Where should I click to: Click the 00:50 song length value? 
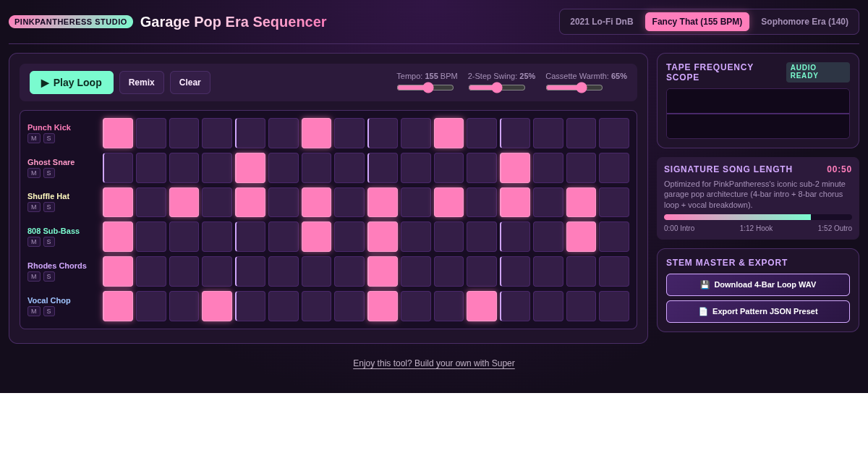pos(839,169)
